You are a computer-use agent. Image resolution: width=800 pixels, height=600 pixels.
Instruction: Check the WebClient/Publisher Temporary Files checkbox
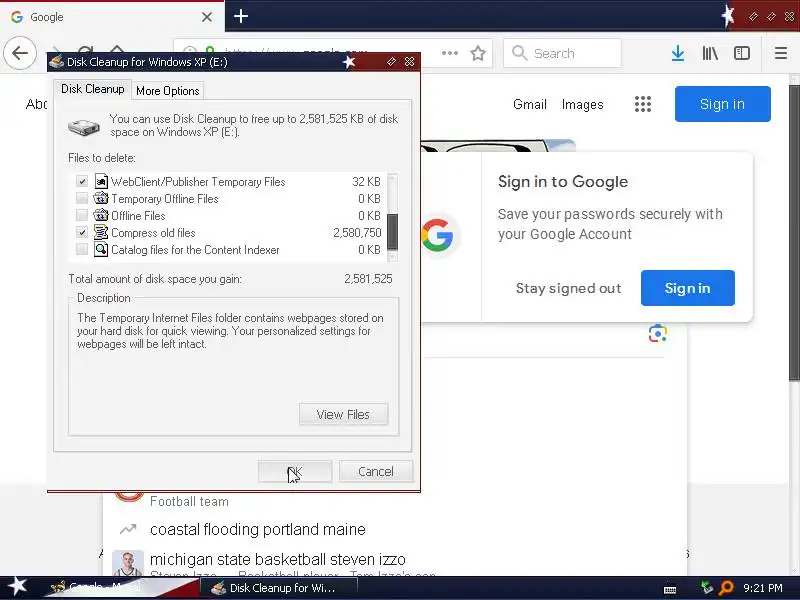(82, 182)
